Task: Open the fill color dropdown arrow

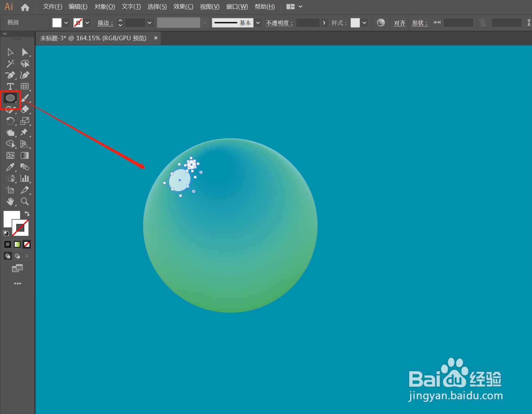Action: click(66, 23)
